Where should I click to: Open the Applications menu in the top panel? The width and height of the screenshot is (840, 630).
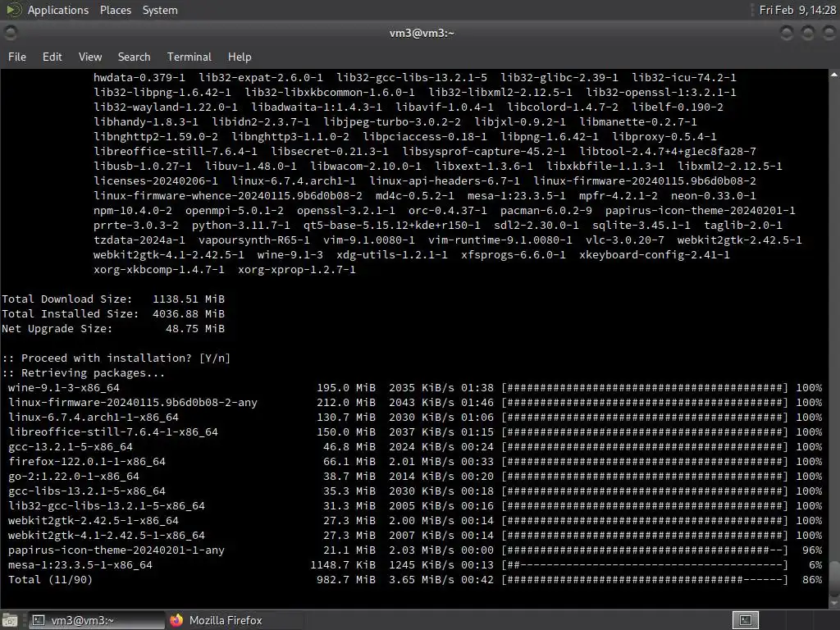coord(58,10)
